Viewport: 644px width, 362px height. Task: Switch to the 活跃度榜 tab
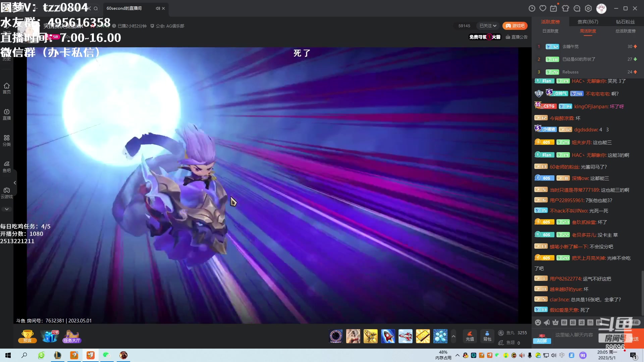(x=550, y=22)
